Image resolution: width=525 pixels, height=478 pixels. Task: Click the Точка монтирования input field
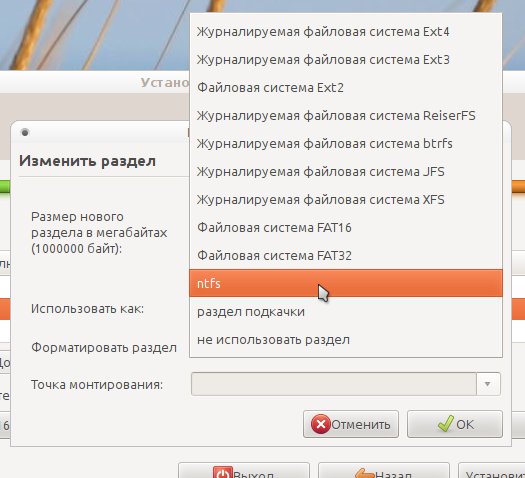pyautogui.click(x=333, y=384)
